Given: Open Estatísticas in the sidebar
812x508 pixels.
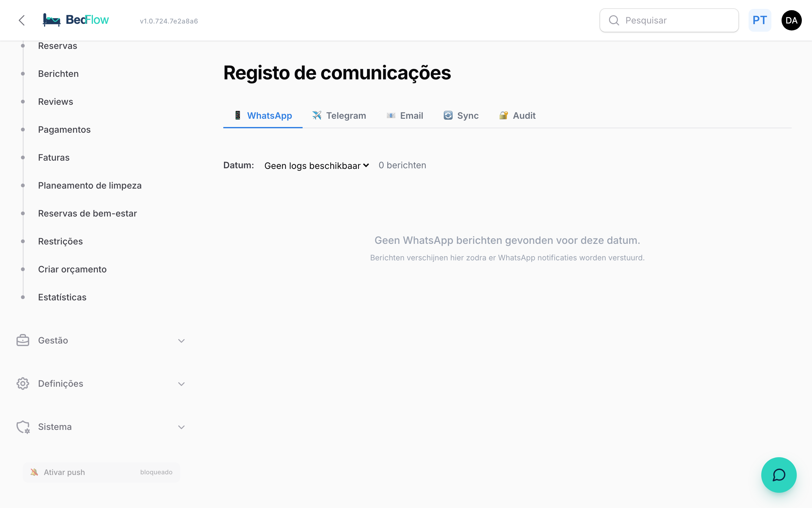Looking at the screenshot, I should point(62,297).
